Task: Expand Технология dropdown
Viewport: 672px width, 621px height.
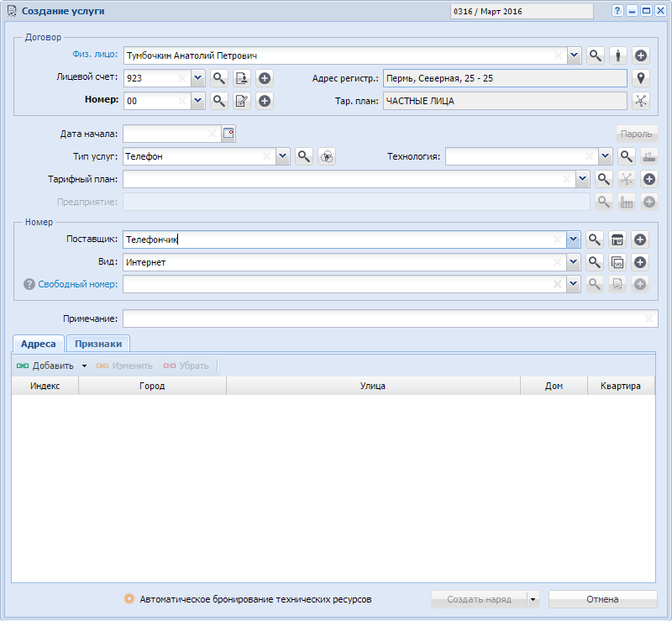Action: tap(605, 156)
